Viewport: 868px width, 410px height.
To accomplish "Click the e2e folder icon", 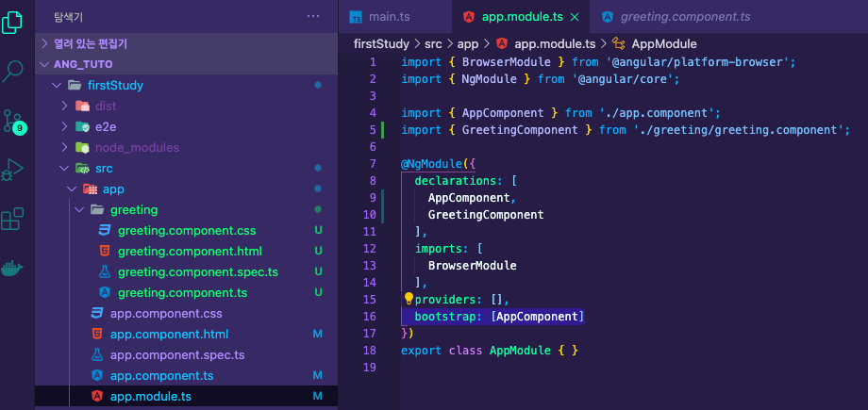I will 82,126.
